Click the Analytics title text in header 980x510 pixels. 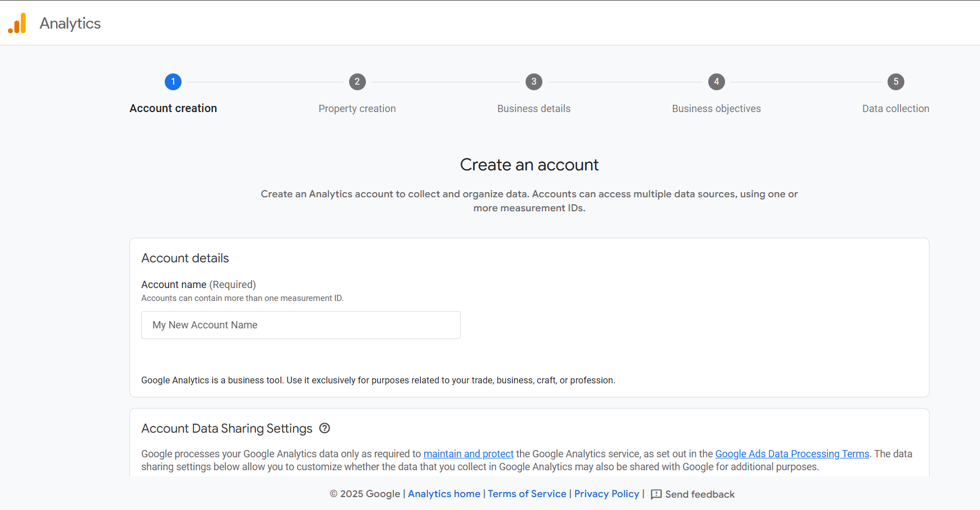point(70,24)
